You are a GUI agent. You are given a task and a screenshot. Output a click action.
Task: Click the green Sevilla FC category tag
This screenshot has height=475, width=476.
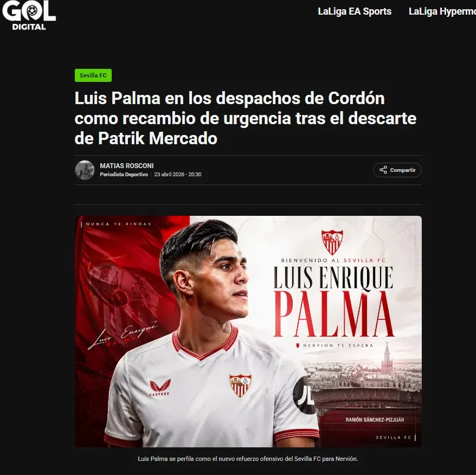93,75
